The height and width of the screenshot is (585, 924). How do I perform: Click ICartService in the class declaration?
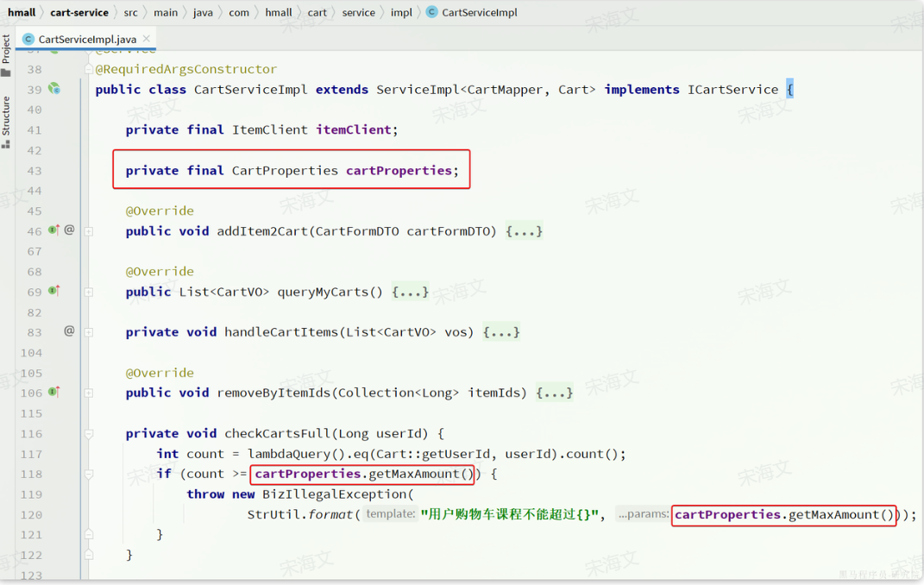(x=732, y=90)
